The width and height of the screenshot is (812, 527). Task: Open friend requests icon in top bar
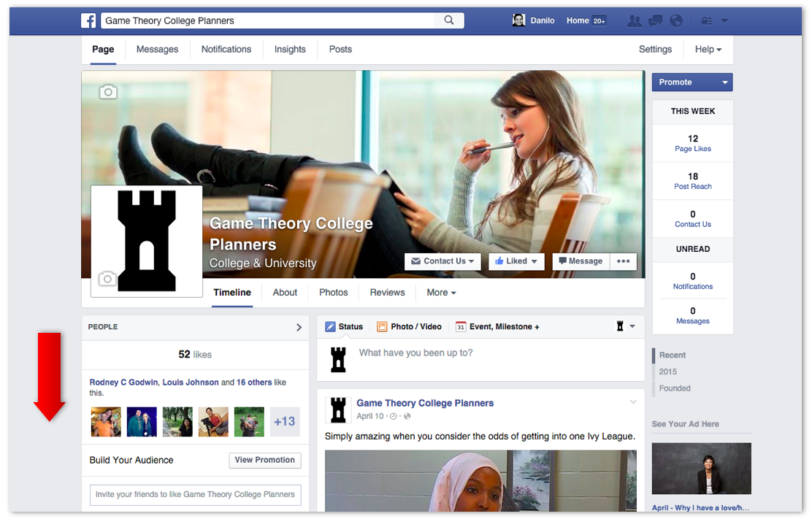634,20
